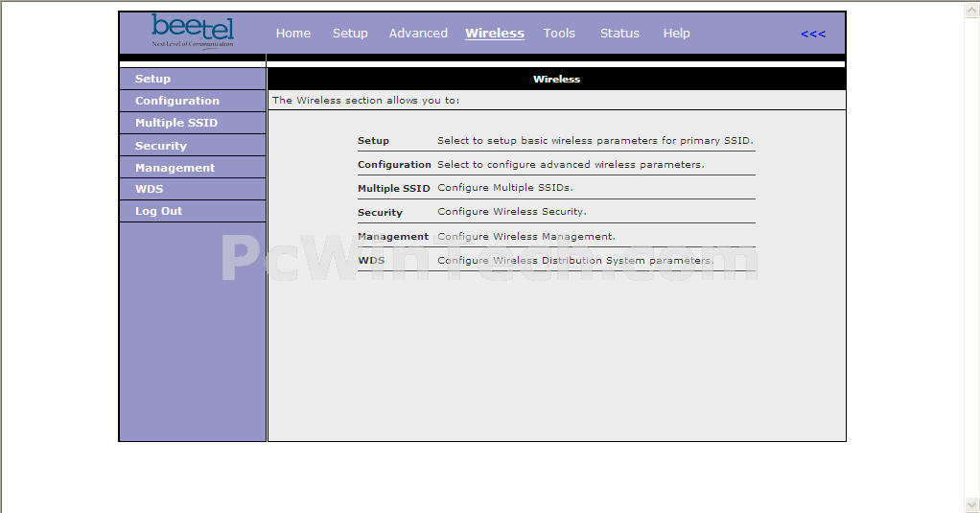980x513 pixels.
Task: Click the beetel logo in header
Action: click(193, 32)
